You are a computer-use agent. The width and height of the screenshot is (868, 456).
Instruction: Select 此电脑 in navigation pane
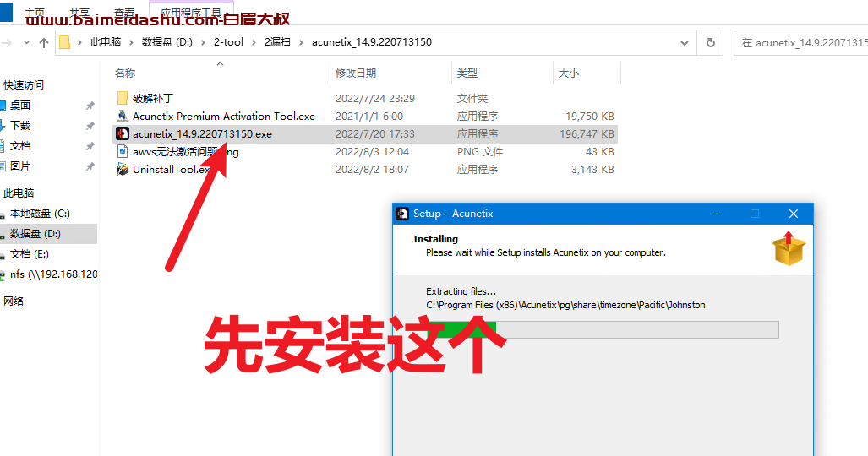pyautogui.click(x=19, y=193)
